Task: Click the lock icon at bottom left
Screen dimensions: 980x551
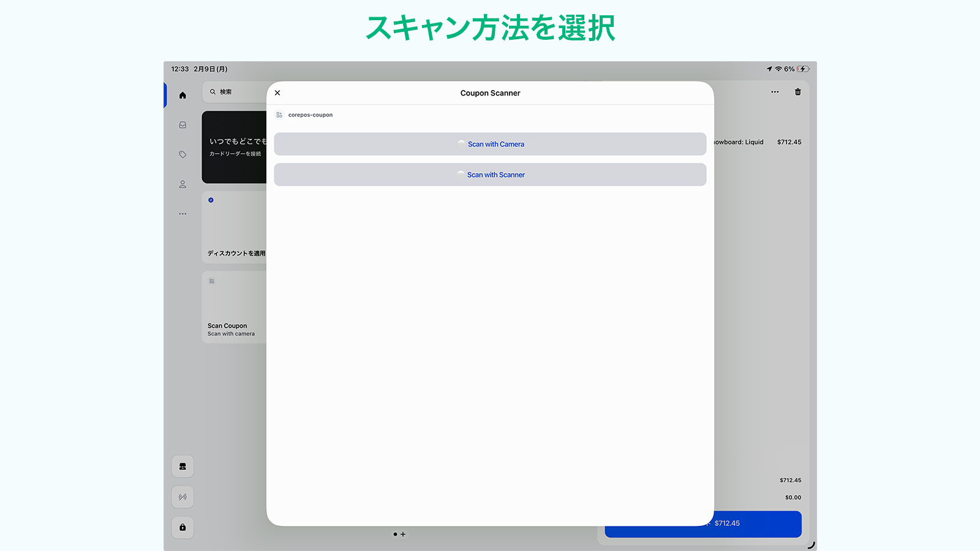Action: 182,527
